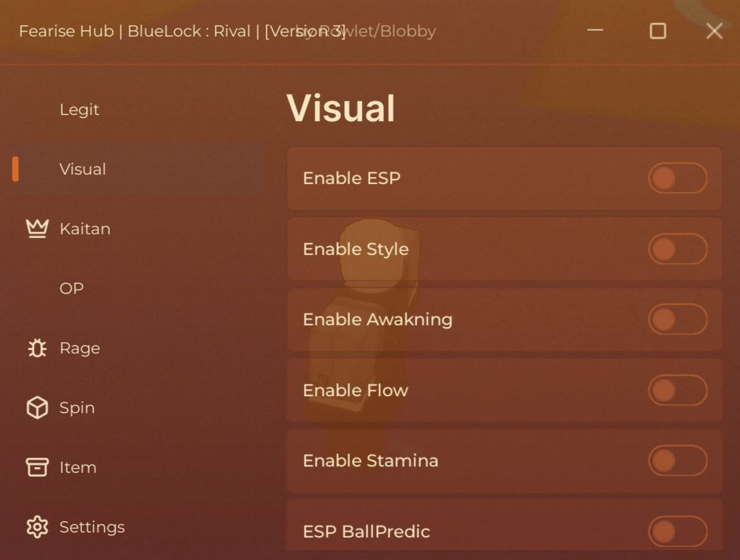Toggle the Enable Stamina switch
The image size is (740, 560).
coord(677,461)
